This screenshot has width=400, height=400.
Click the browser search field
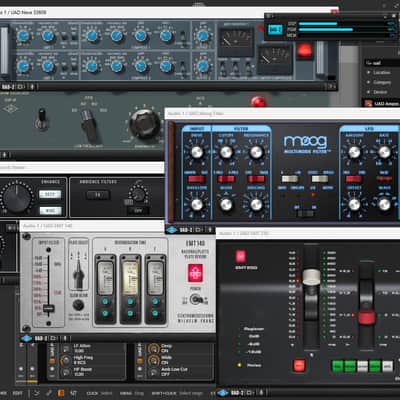tap(382, 63)
